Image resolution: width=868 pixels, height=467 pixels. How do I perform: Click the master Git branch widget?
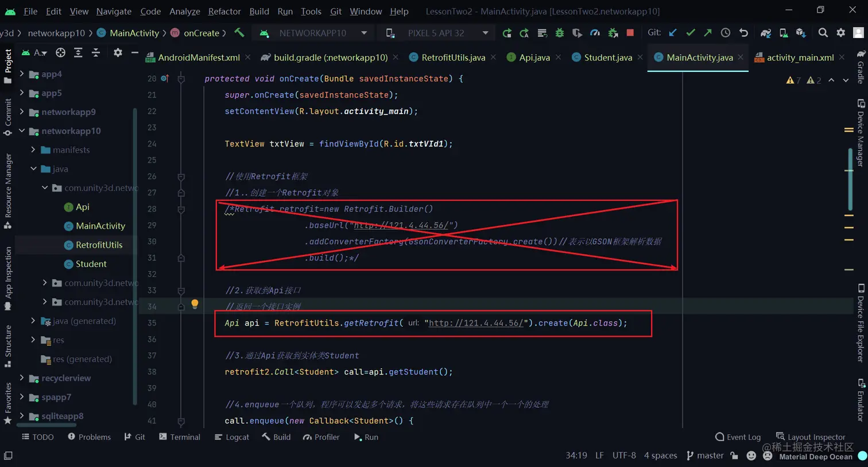tap(705, 456)
